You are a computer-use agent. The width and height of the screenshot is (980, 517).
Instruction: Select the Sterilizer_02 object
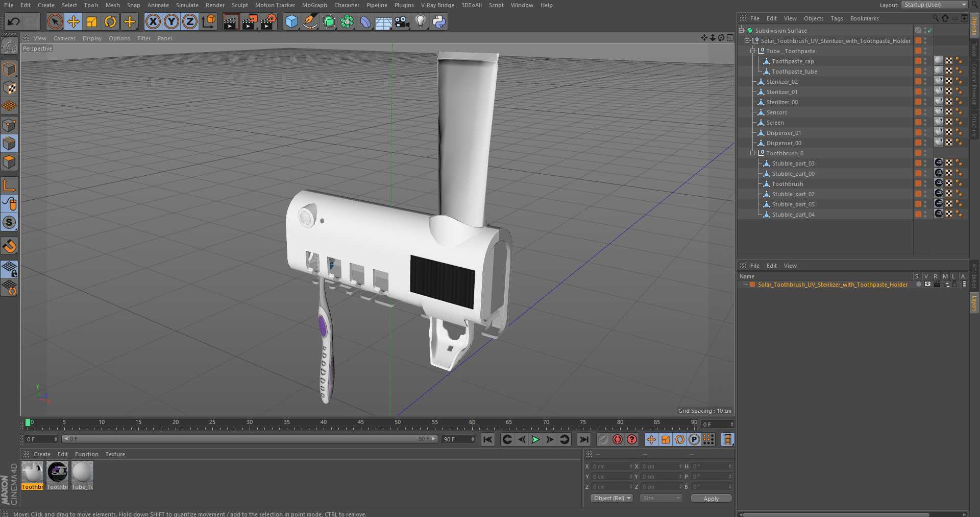coord(781,82)
